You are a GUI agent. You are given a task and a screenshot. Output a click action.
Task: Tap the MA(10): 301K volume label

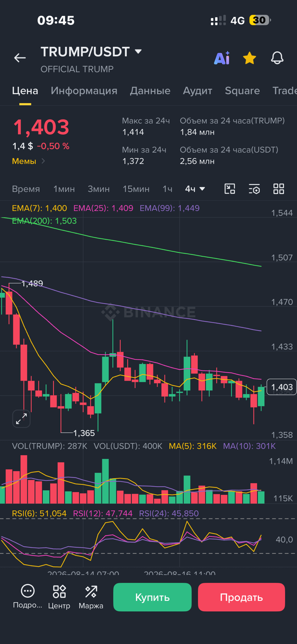[249, 446]
